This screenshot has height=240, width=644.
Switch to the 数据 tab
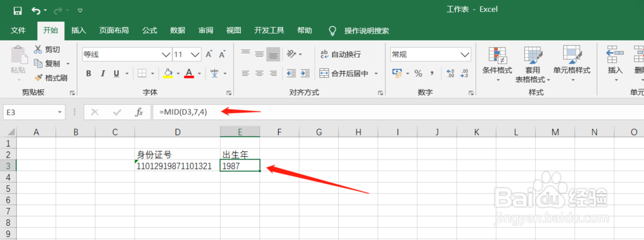[178, 30]
